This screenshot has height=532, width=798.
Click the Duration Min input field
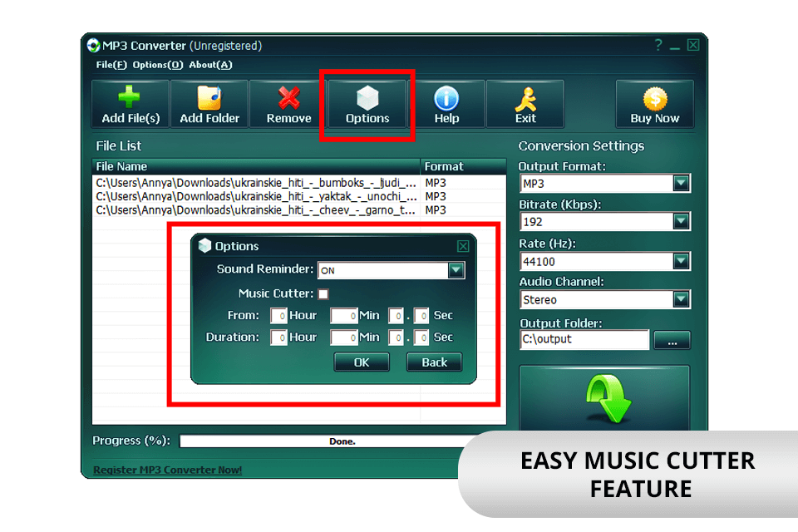point(343,337)
